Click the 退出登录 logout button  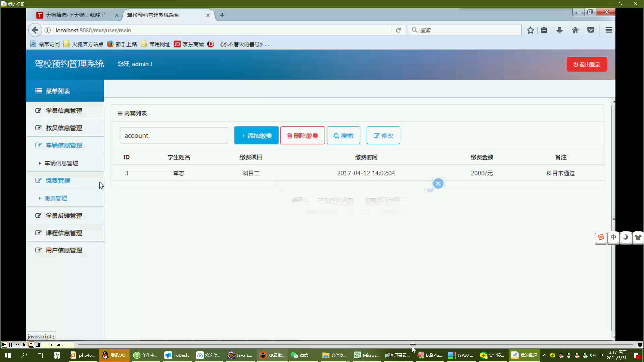point(587,64)
